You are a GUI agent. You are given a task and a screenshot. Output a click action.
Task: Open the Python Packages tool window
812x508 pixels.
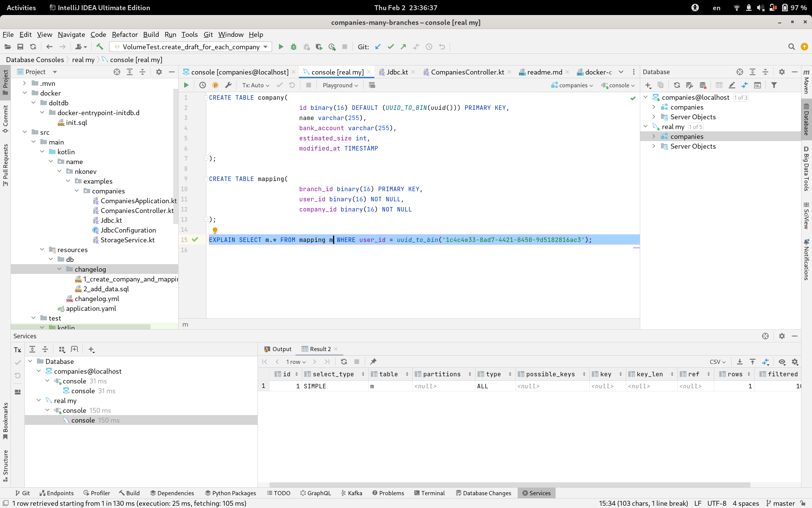tap(230, 493)
